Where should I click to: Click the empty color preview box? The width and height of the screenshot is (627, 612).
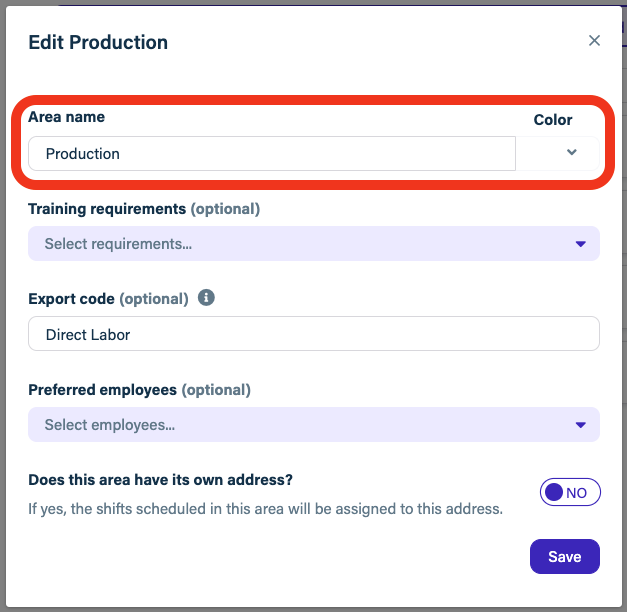tap(539, 154)
